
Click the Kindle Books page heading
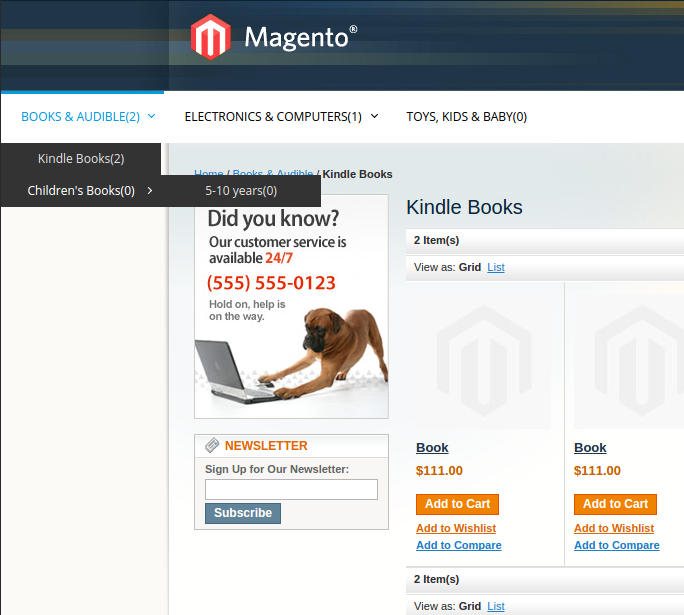tap(465, 207)
